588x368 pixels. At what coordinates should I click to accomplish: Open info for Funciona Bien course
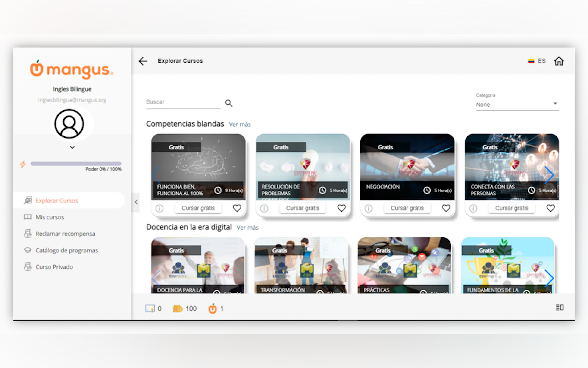point(160,208)
